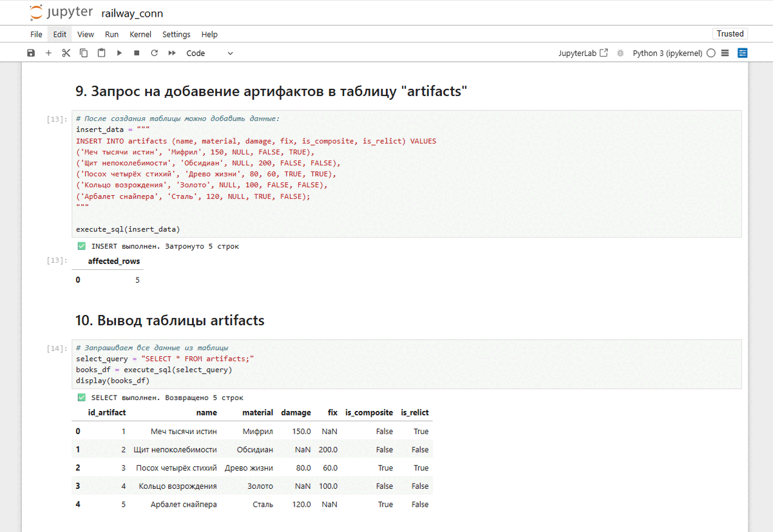Click the [14]: input prompt

point(57,348)
